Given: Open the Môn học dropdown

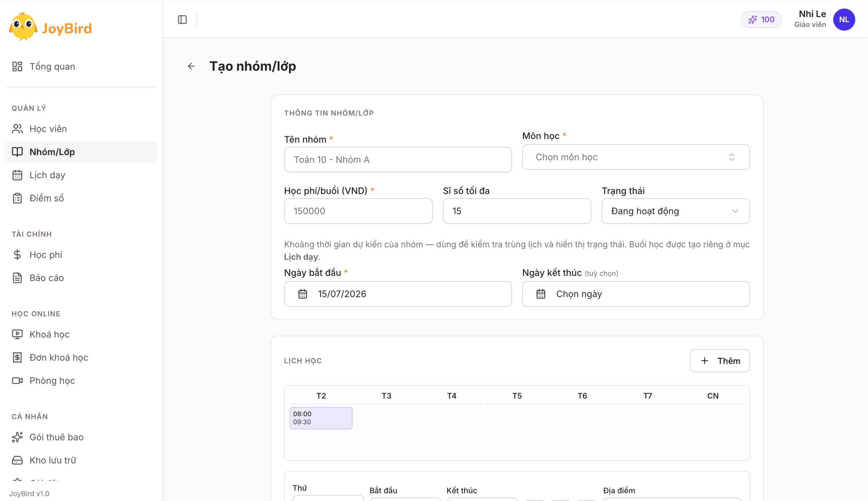Looking at the screenshot, I should click(636, 157).
